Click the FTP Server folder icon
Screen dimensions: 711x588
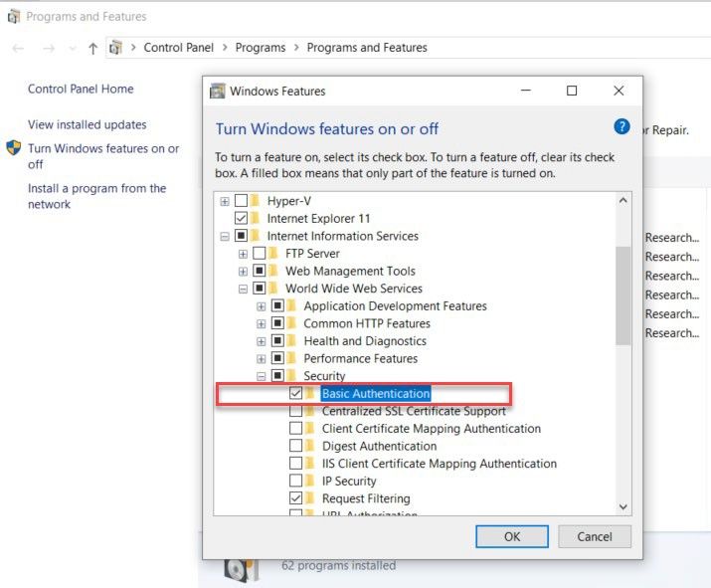click(273, 253)
